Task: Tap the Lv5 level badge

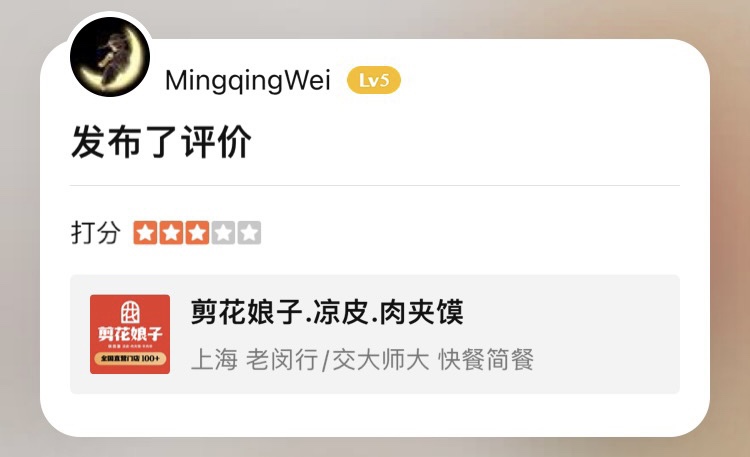Action: [374, 80]
